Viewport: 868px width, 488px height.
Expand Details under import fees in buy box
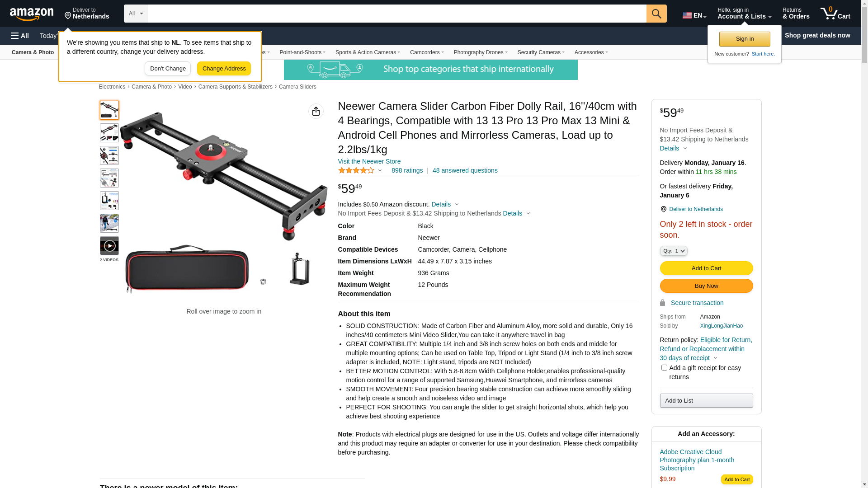[673, 148]
